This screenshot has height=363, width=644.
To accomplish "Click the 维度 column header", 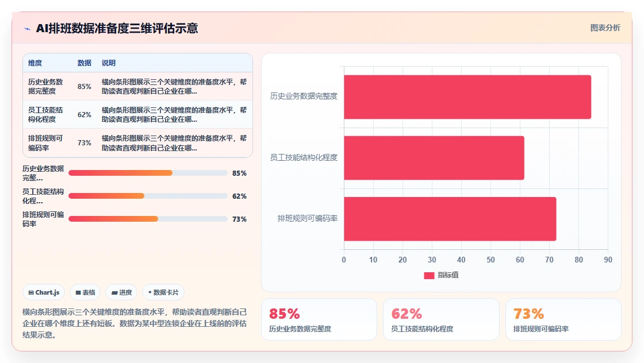I will (x=35, y=63).
